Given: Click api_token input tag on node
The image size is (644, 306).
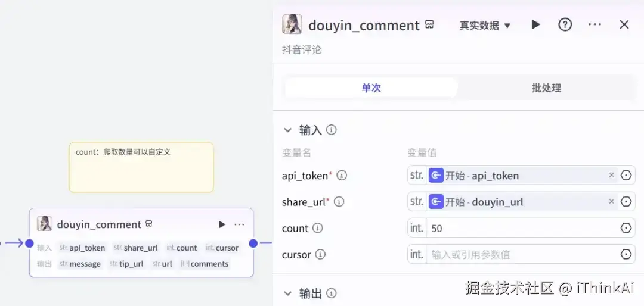Looking at the screenshot, I should click(82, 248).
